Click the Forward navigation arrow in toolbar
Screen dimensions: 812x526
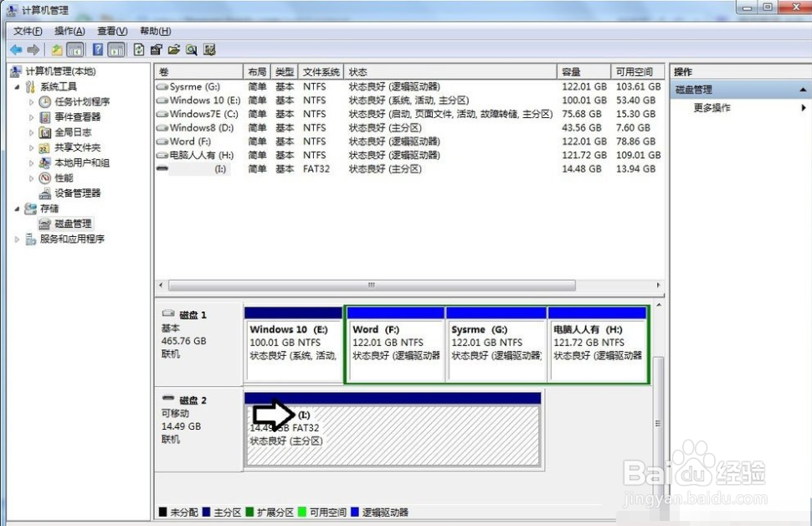click(x=33, y=49)
